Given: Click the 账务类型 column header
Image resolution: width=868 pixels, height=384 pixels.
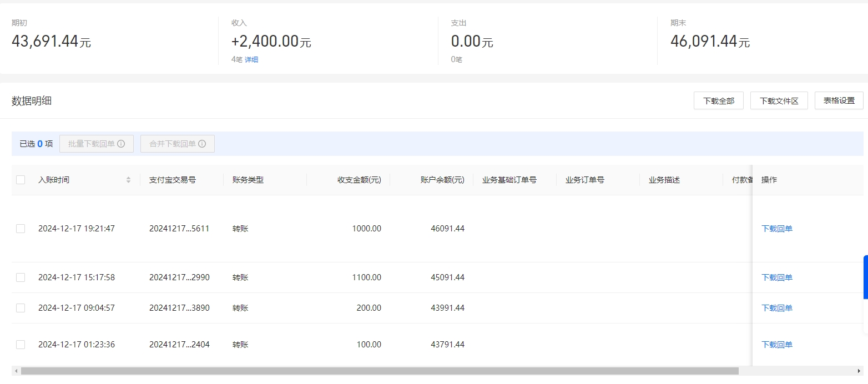Looking at the screenshot, I should point(248,180).
